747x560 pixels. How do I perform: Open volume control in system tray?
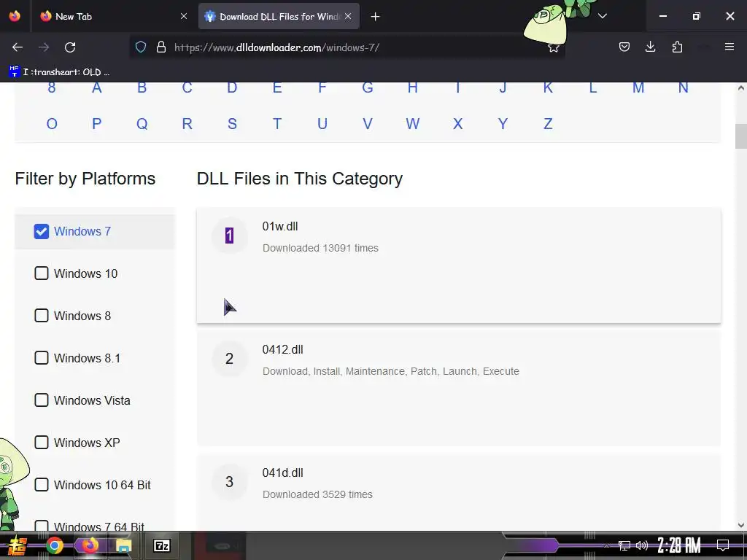coord(642,545)
